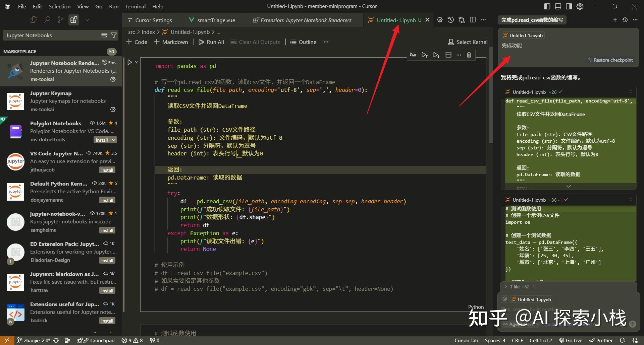The height and width of the screenshot is (345, 644).
Task: Open Manage gear for Jupyter Keymap
Action: click(113, 110)
